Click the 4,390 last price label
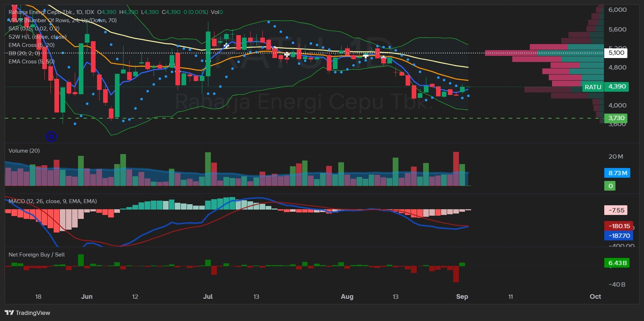The width and height of the screenshot is (644, 321). pos(616,86)
